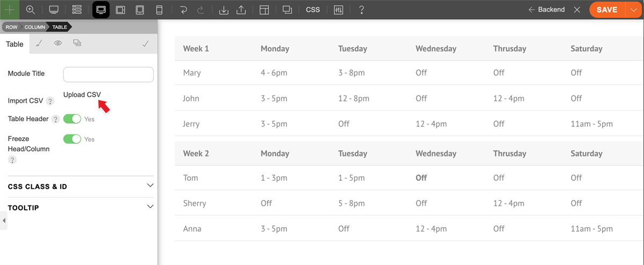Open the animation layers tab

pos(77,43)
